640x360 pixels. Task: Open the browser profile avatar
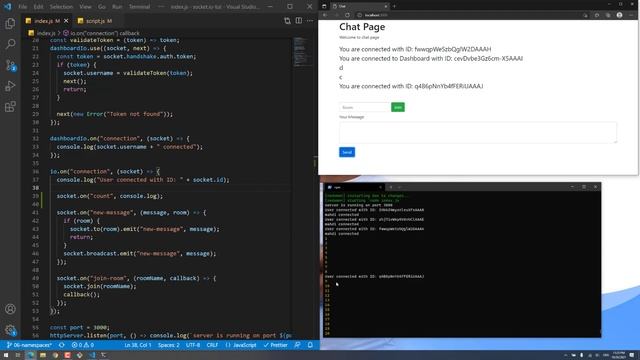click(x=619, y=15)
